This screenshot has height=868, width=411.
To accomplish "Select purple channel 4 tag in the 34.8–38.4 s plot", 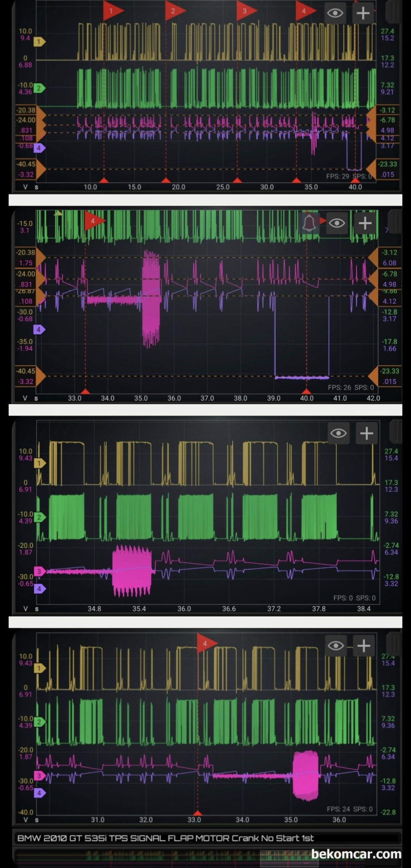I will click(x=40, y=589).
